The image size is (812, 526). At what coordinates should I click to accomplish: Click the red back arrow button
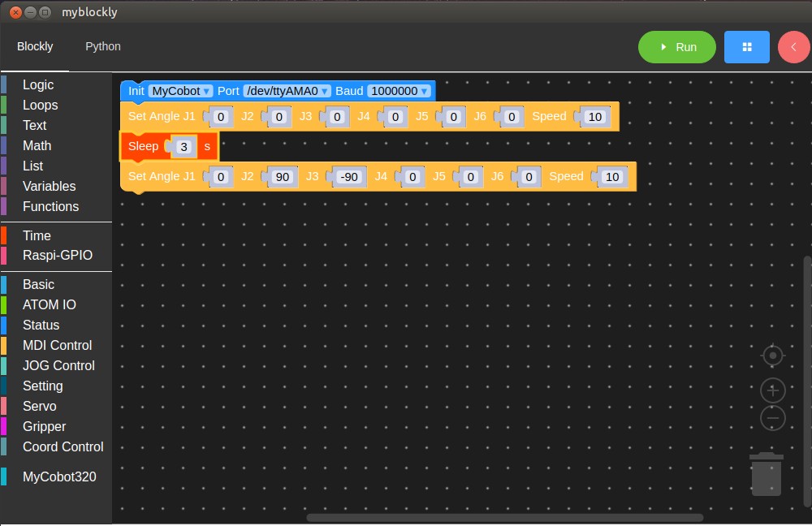click(x=793, y=47)
